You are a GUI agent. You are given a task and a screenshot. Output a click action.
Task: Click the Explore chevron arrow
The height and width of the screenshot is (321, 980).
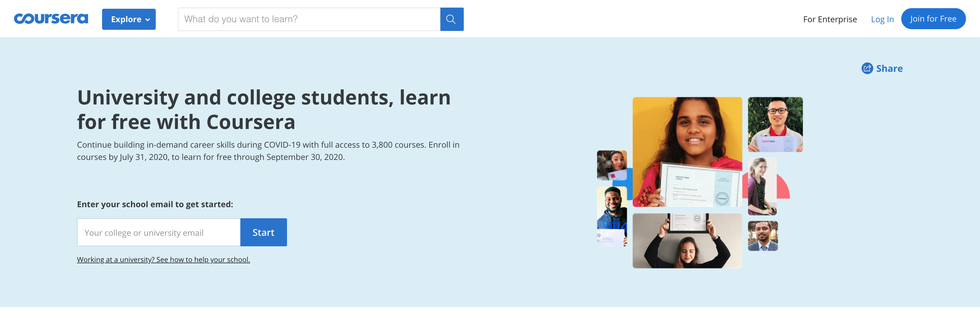click(148, 20)
